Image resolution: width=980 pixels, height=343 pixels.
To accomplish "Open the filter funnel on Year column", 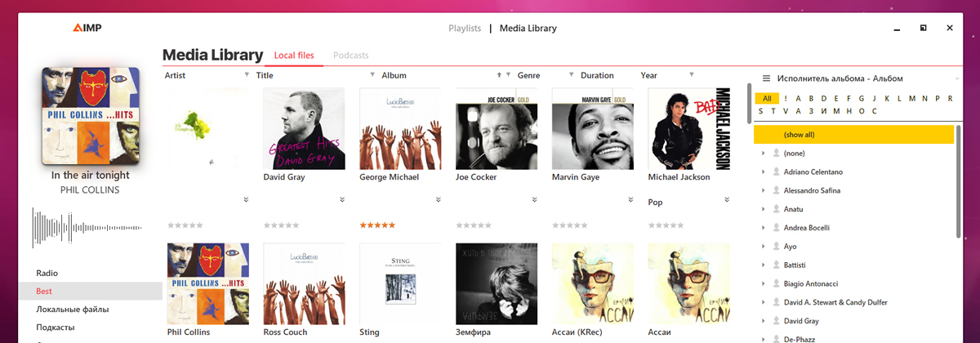I will 692,74.
